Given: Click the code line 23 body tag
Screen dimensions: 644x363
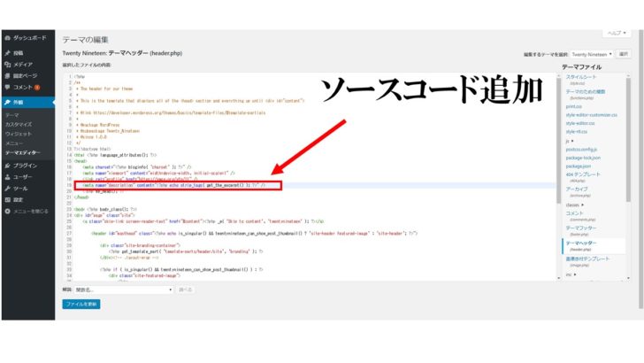Looking at the screenshot, I should tap(105, 209).
